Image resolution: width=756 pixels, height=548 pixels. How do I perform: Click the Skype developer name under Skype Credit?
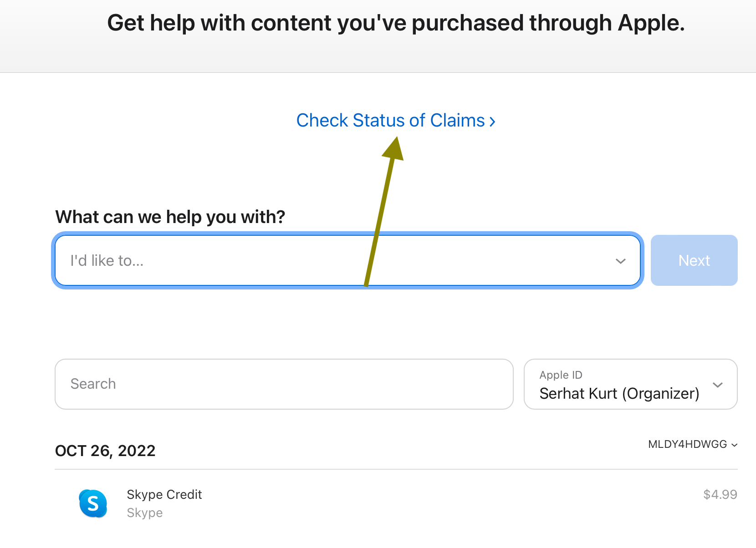[x=145, y=512]
